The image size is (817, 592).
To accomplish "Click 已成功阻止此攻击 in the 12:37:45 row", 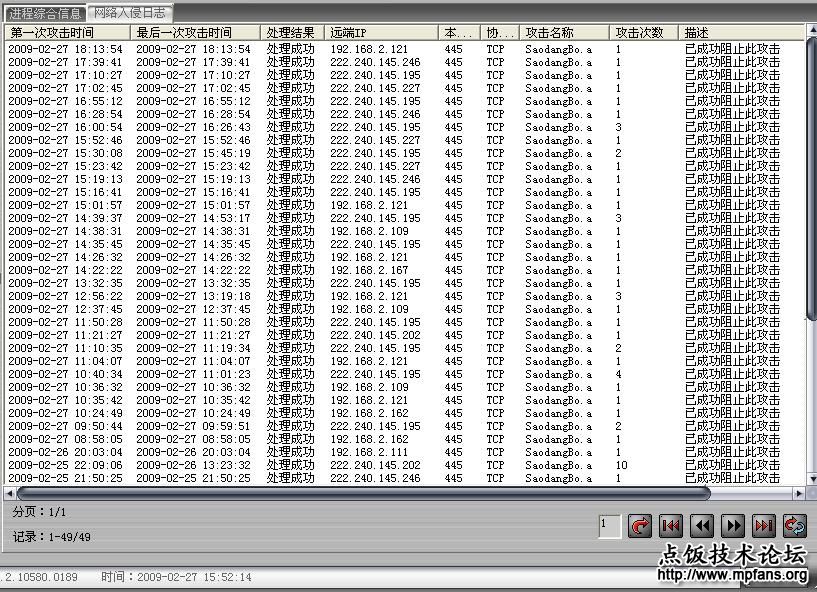I will pos(733,309).
